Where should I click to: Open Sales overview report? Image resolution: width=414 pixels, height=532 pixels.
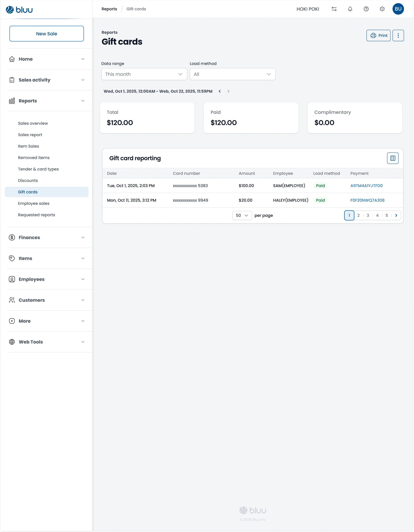pos(33,124)
